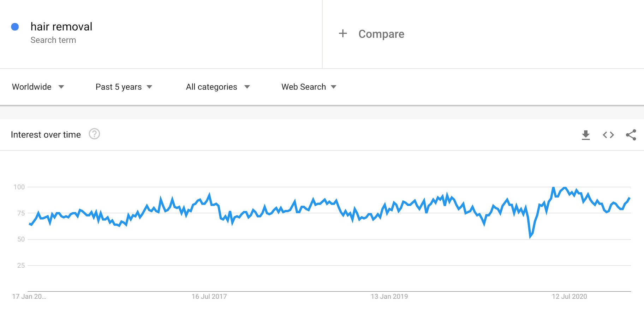This screenshot has width=644, height=316.
Task: Share the interest over time chart
Action: coord(631,135)
